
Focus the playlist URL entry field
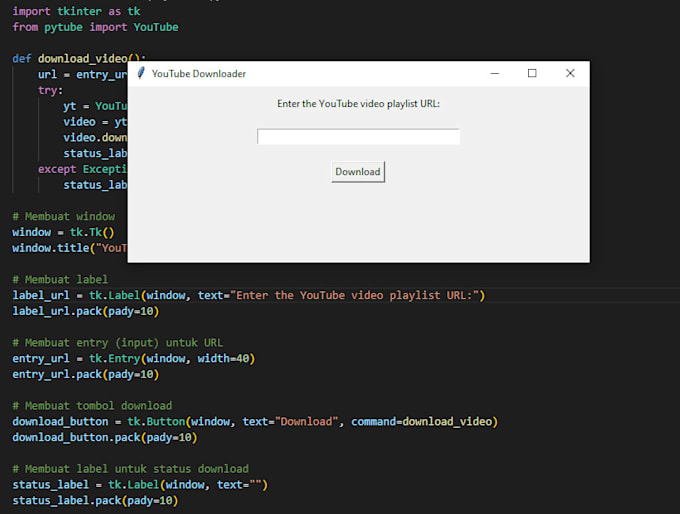pos(358,137)
